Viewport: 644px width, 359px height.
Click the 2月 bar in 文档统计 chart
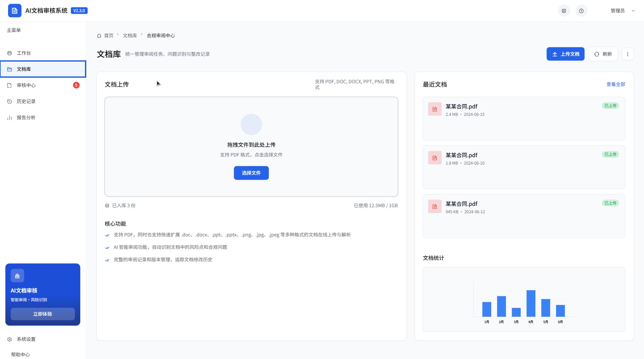pos(501,306)
